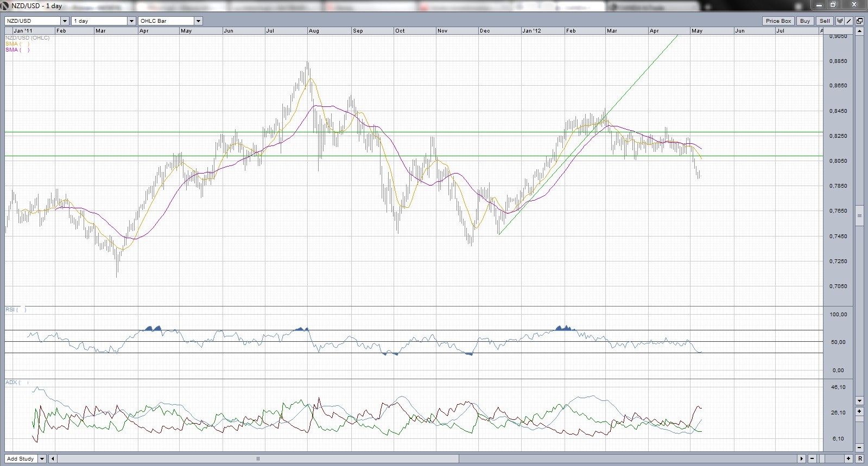This screenshot has height=466, width=868.
Task: Click the Buy button
Action: click(804, 21)
